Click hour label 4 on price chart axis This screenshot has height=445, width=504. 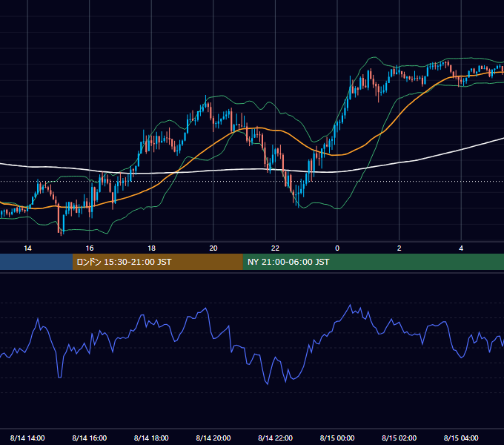click(x=461, y=248)
